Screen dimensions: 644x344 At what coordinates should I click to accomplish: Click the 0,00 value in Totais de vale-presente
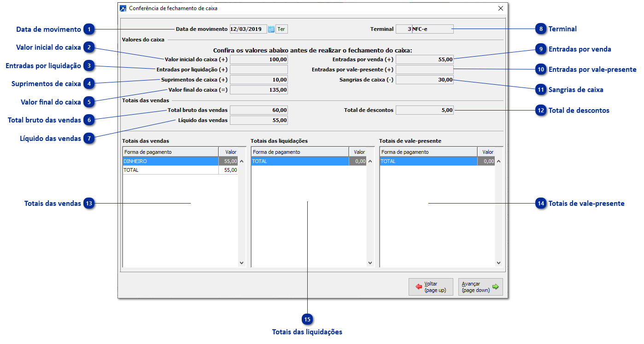coord(486,162)
